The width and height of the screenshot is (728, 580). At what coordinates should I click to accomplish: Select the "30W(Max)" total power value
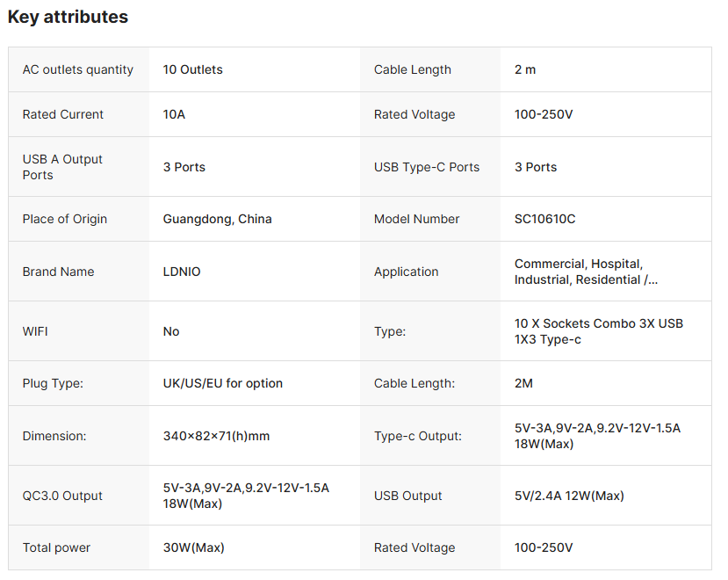pyautogui.click(x=194, y=547)
